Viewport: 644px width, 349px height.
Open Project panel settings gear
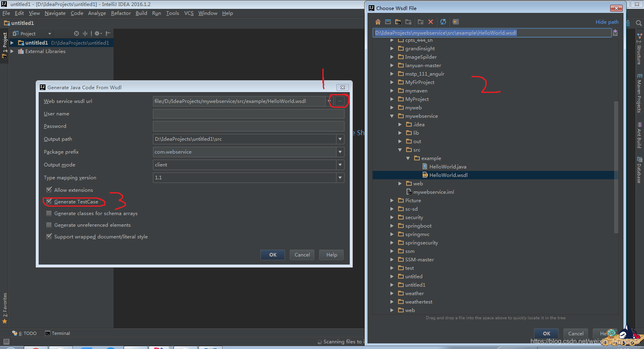point(98,33)
